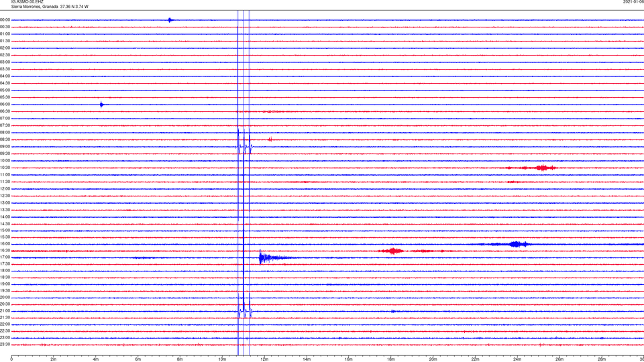Viewport: 644px width, 362px height.
Task: Click the 11:30 time label
Action: (x=5, y=182)
